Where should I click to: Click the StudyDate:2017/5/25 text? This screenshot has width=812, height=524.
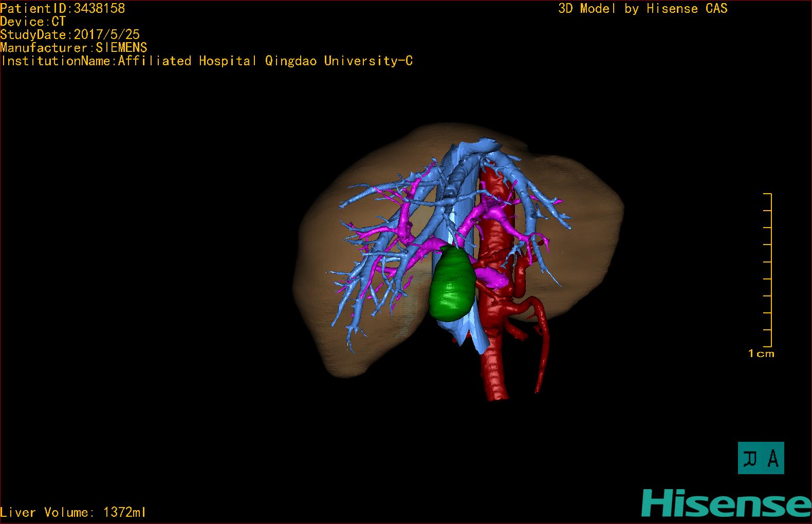tap(70, 34)
